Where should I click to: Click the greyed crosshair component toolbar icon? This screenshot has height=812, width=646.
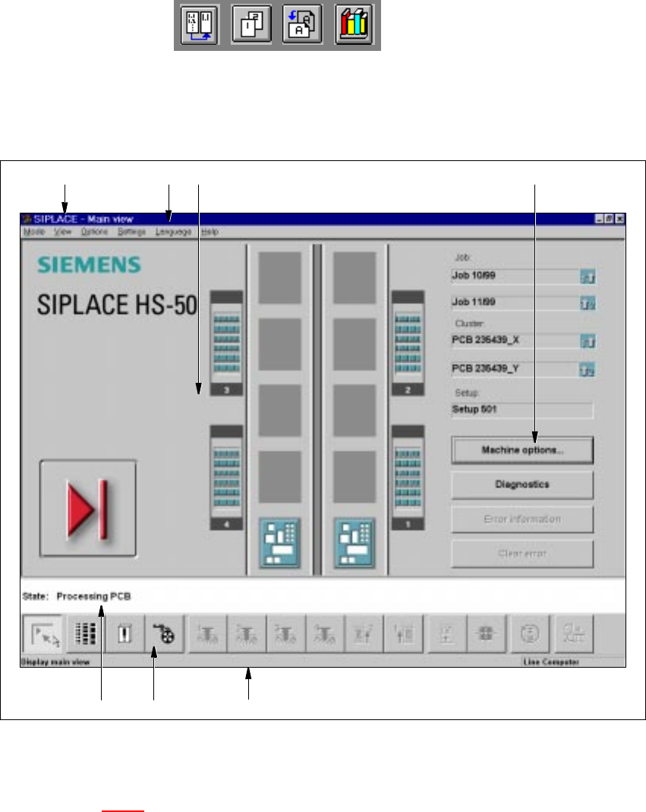(486, 633)
